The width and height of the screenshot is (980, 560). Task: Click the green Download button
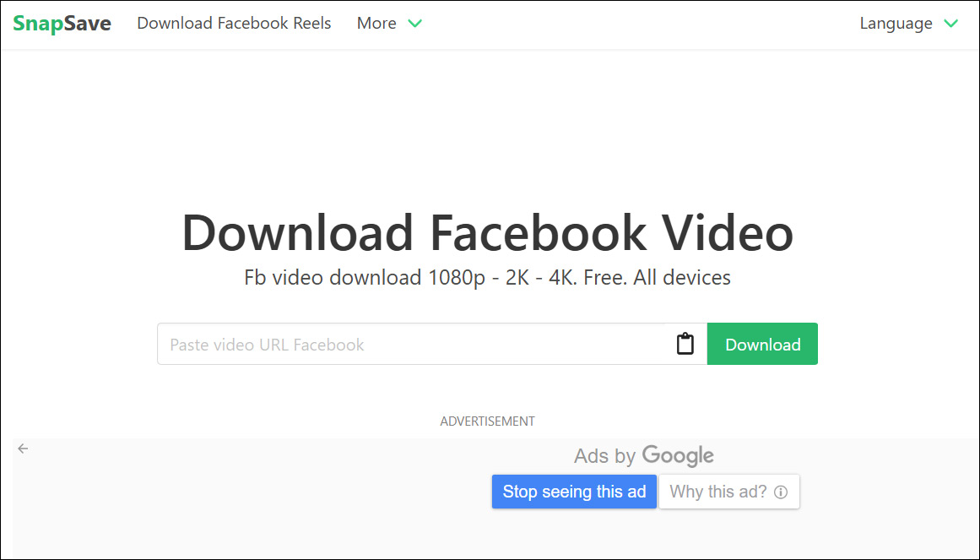(762, 344)
